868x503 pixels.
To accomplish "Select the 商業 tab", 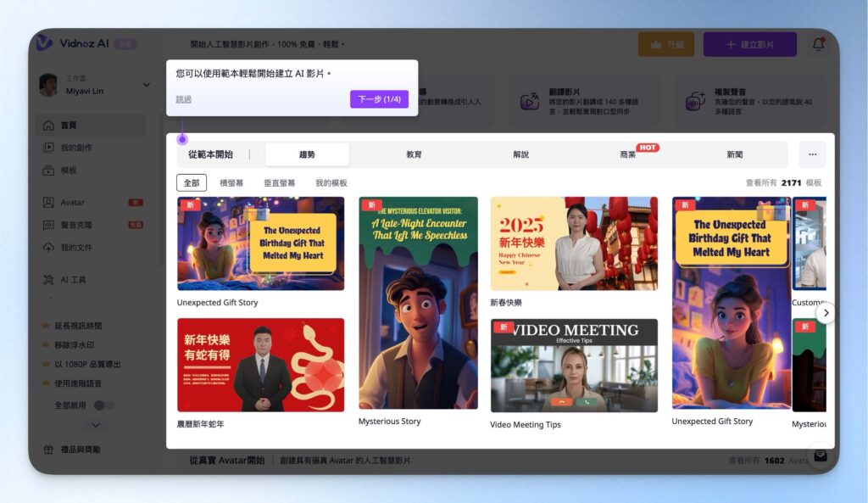I will pyautogui.click(x=628, y=154).
